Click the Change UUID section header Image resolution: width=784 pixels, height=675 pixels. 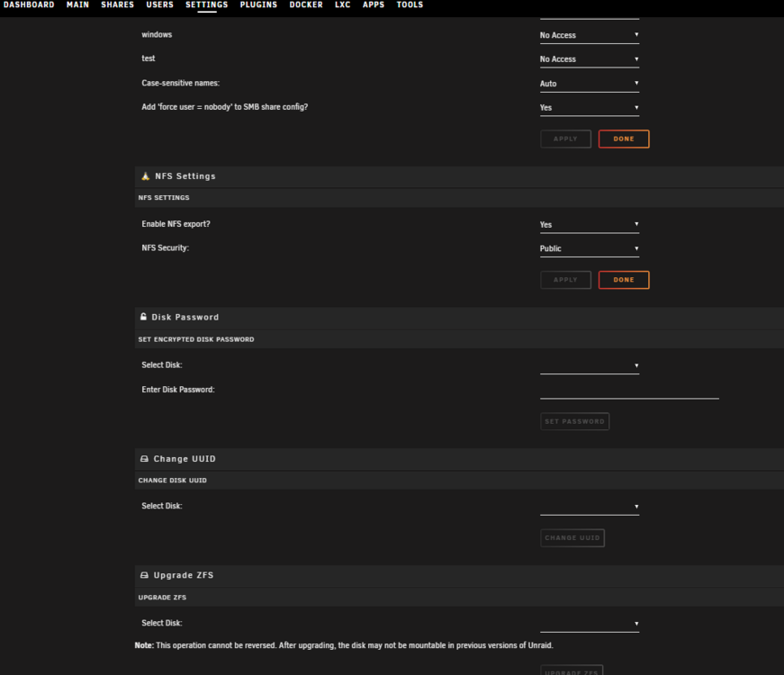(459, 459)
